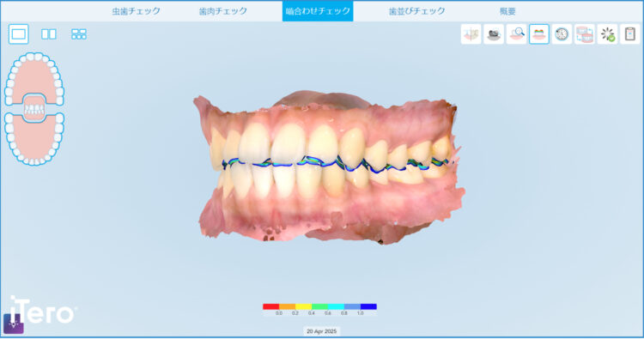Go to the 歯並びチェック tab
This screenshot has width=644, height=339.
click(416, 11)
